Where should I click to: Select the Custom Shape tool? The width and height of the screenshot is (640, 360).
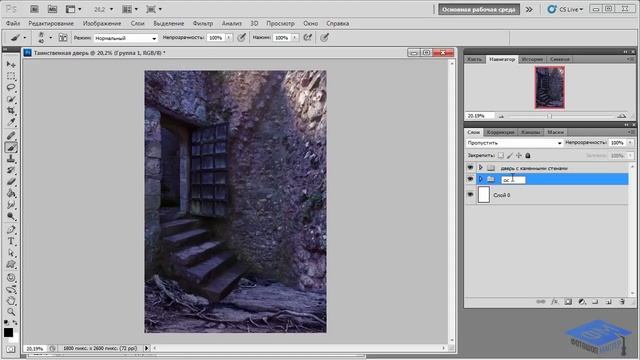(11, 264)
